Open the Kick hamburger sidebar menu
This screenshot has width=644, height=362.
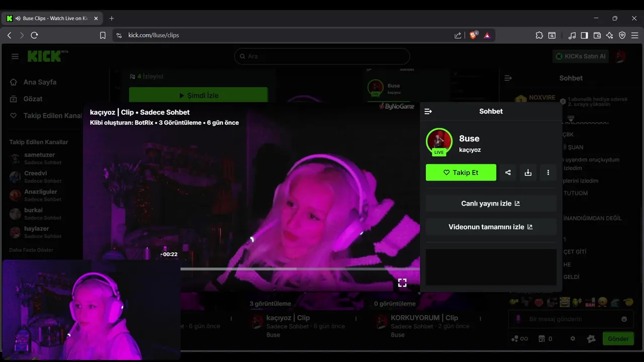15,56
